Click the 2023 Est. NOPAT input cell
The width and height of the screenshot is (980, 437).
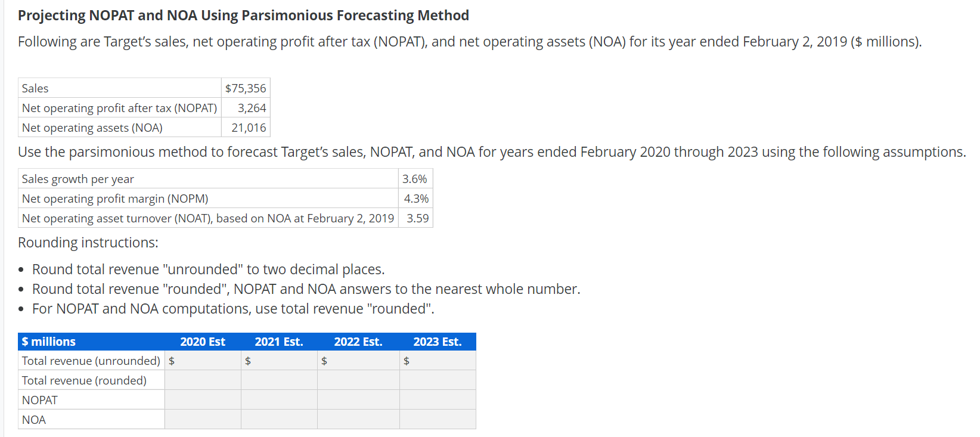[438, 400]
